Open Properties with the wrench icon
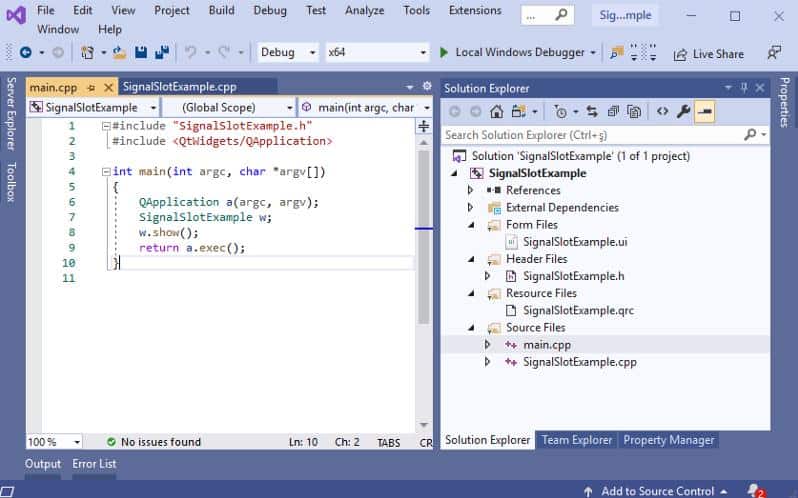Viewport: 798px width, 498px height. pyautogui.click(x=683, y=111)
